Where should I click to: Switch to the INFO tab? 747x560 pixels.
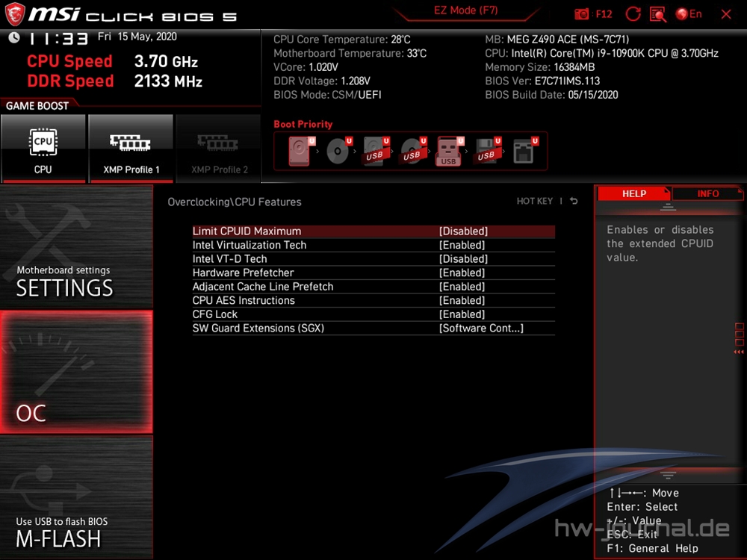click(707, 194)
